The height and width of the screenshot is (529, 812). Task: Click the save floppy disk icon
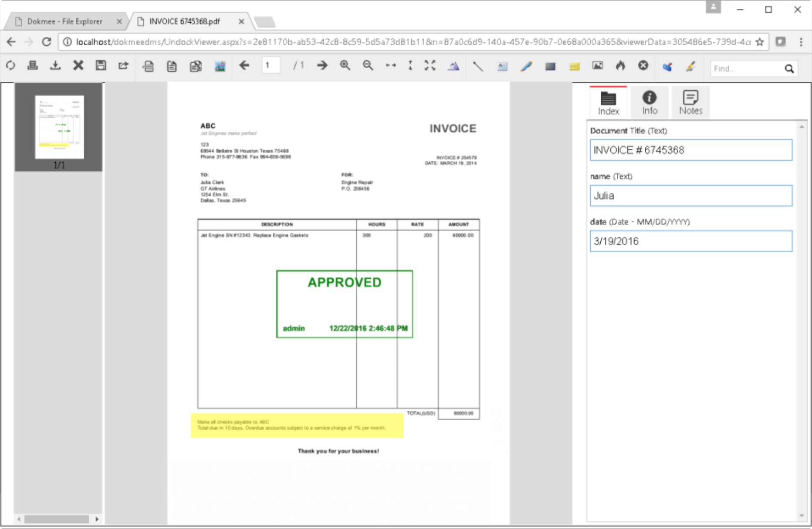(x=101, y=66)
